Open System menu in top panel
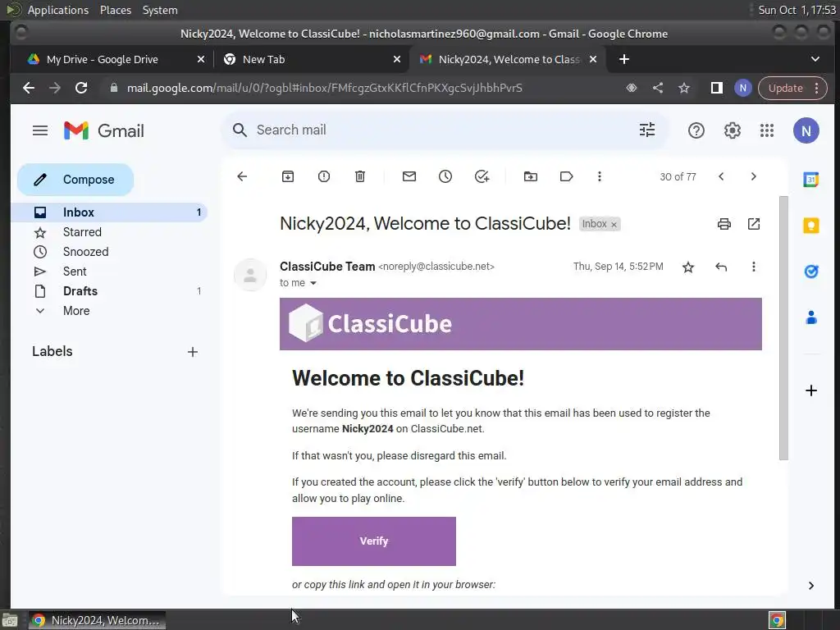This screenshot has width=840, height=630. 160,10
